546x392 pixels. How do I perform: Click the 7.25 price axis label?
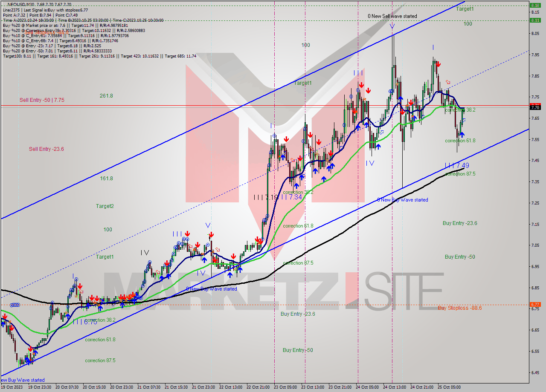pos(536,203)
